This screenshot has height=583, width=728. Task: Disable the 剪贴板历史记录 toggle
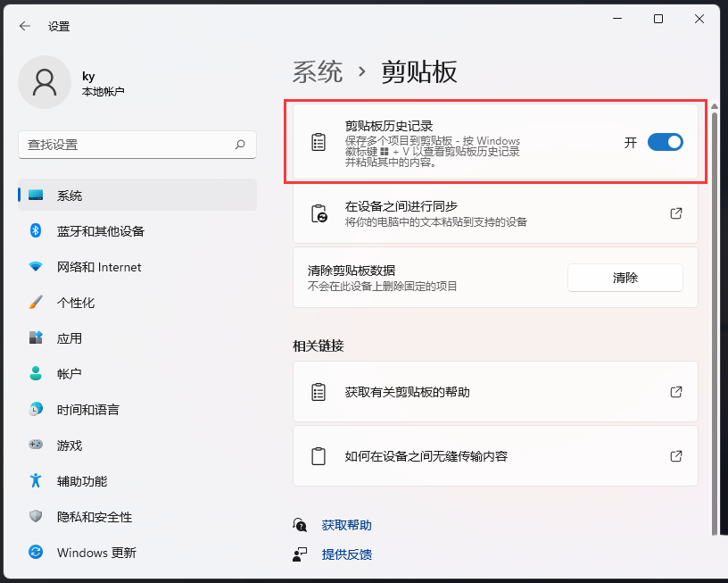(x=665, y=142)
